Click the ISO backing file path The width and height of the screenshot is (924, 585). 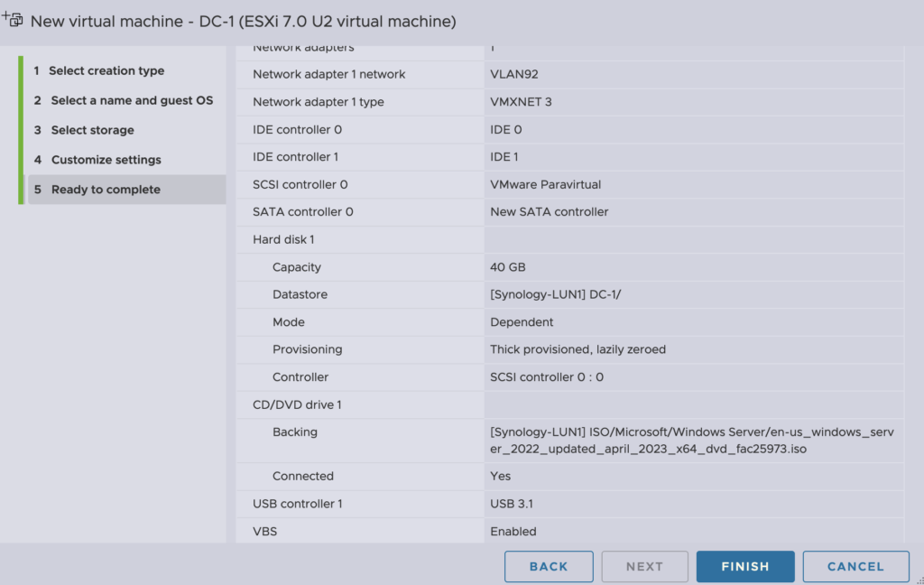point(691,441)
